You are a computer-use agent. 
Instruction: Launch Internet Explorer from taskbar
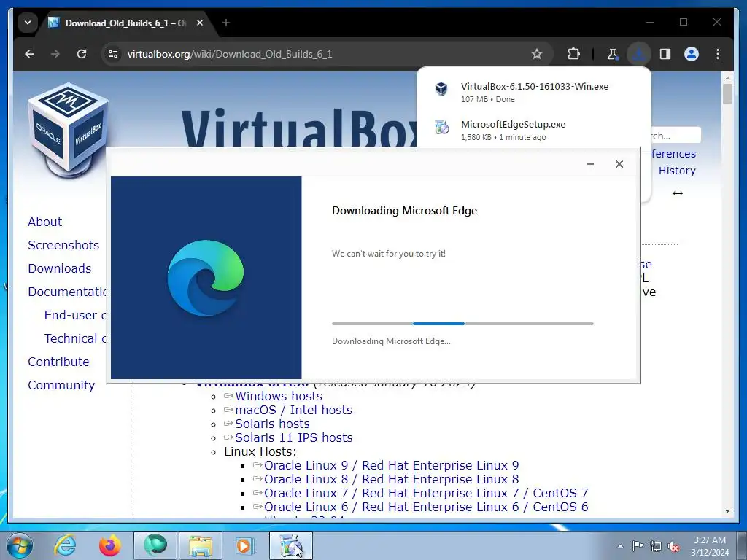click(64, 545)
